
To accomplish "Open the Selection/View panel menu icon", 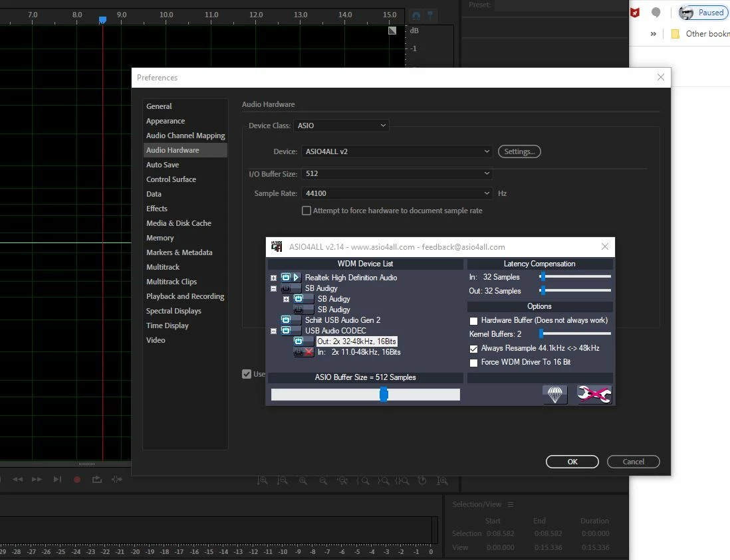I will pos(511,504).
